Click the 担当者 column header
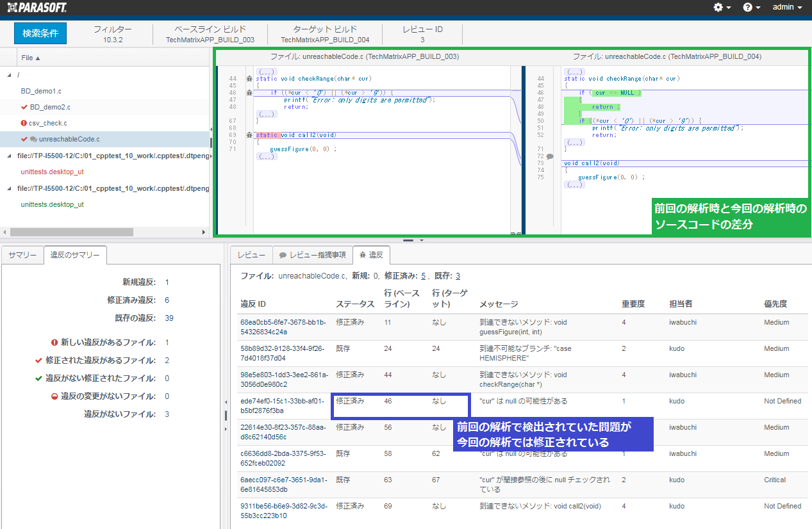Viewport: 812px width, 529px height. click(681, 304)
